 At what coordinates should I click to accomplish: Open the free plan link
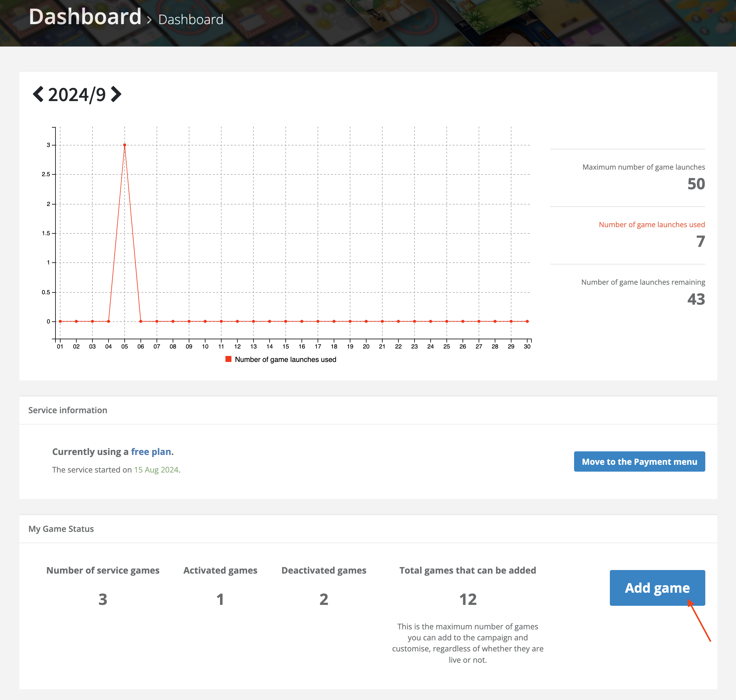pyautogui.click(x=152, y=452)
